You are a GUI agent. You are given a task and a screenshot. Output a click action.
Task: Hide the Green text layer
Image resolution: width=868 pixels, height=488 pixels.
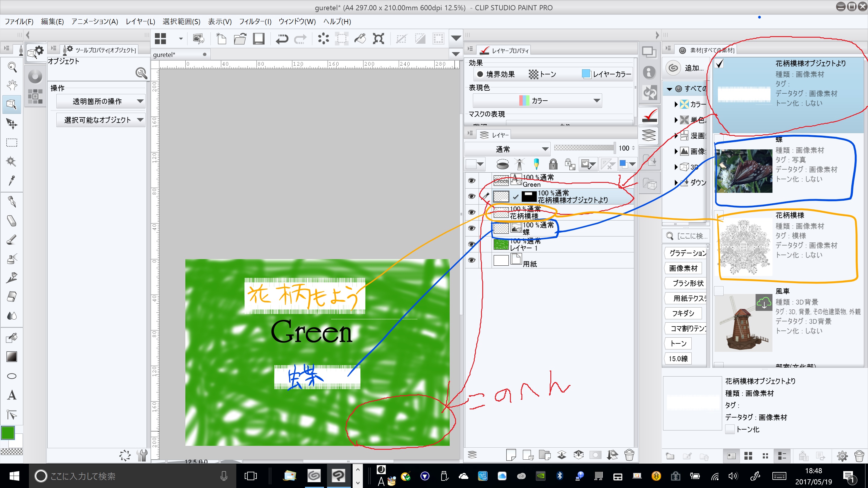(x=472, y=181)
